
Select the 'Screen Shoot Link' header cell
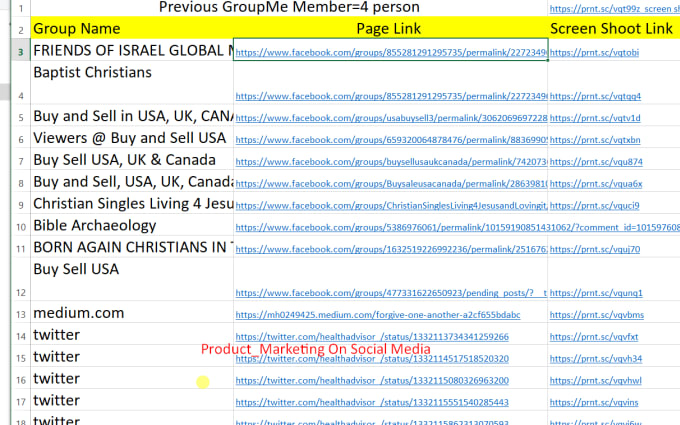(614, 28)
